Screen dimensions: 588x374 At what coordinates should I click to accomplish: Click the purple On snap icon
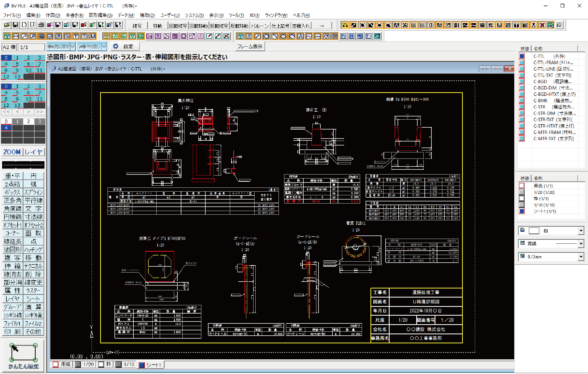[149, 36]
